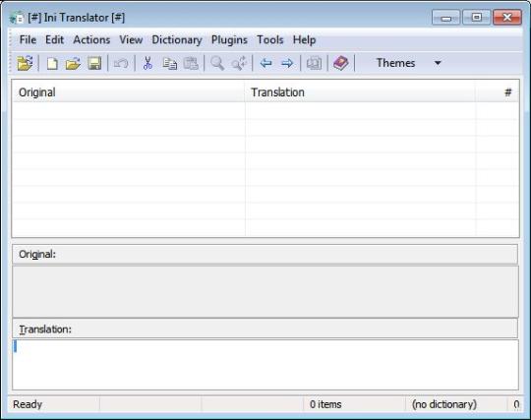Click the reload folder icon in toolbar

tap(25, 63)
